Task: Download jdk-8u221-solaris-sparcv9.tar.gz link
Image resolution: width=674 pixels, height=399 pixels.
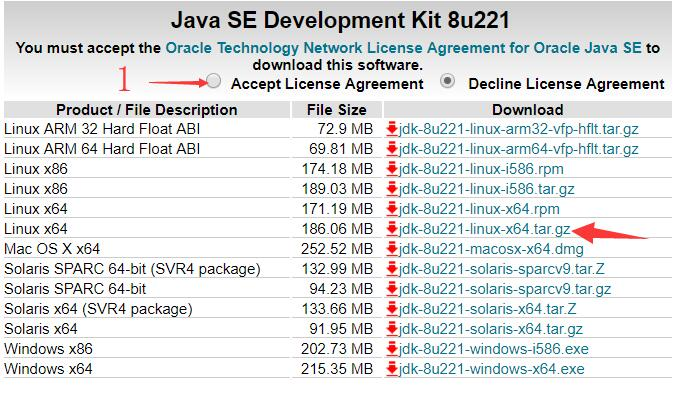Action: (x=505, y=289)
